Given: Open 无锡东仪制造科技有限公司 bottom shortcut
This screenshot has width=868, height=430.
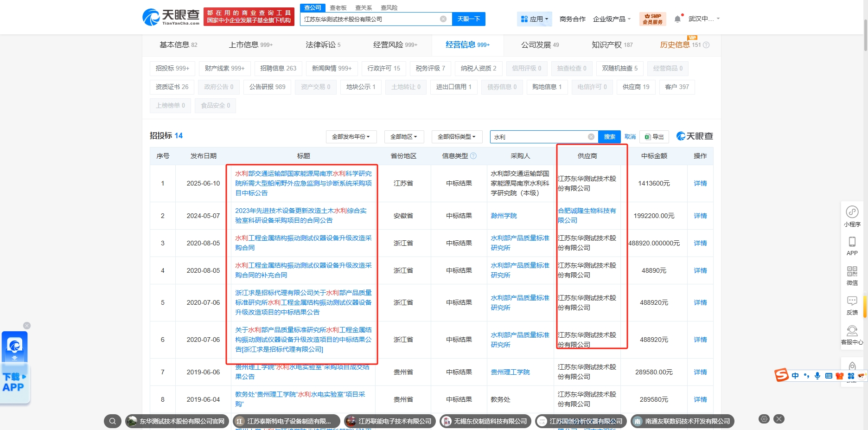Looking at the screenshot, I should click(x=485, y=421).
